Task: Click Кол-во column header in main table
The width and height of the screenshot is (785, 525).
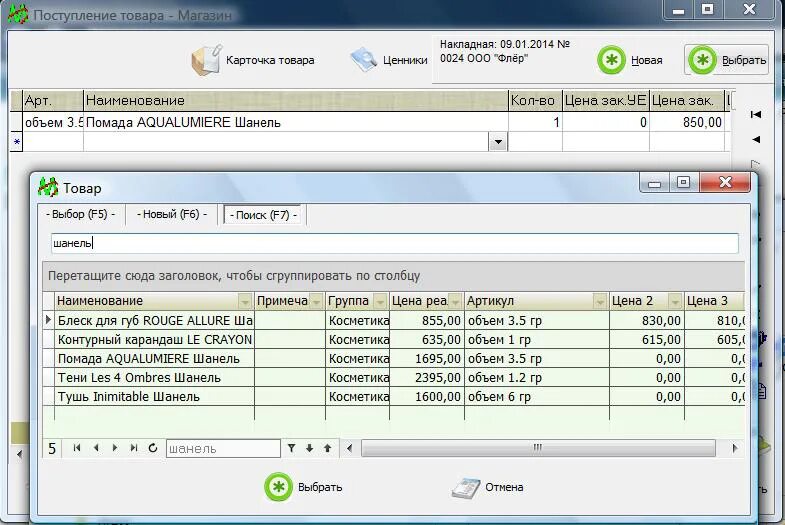Action: coord(535,101)
